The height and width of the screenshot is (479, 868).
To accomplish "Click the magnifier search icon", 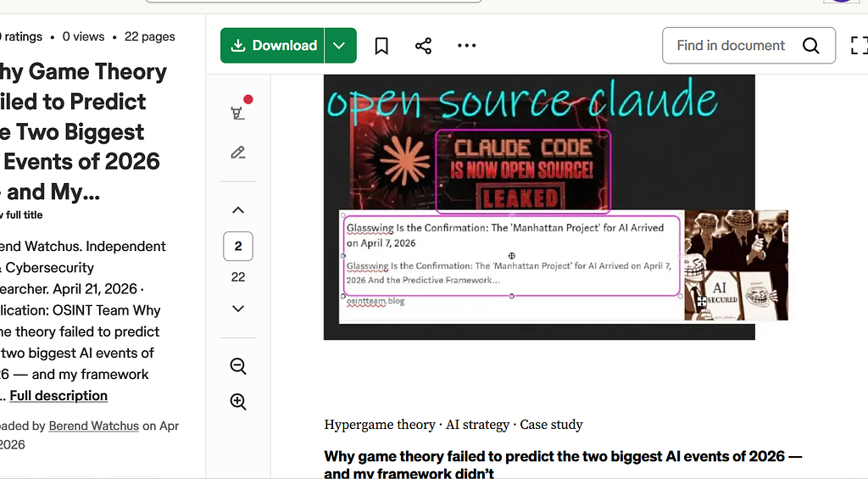I will pos(811,46).
